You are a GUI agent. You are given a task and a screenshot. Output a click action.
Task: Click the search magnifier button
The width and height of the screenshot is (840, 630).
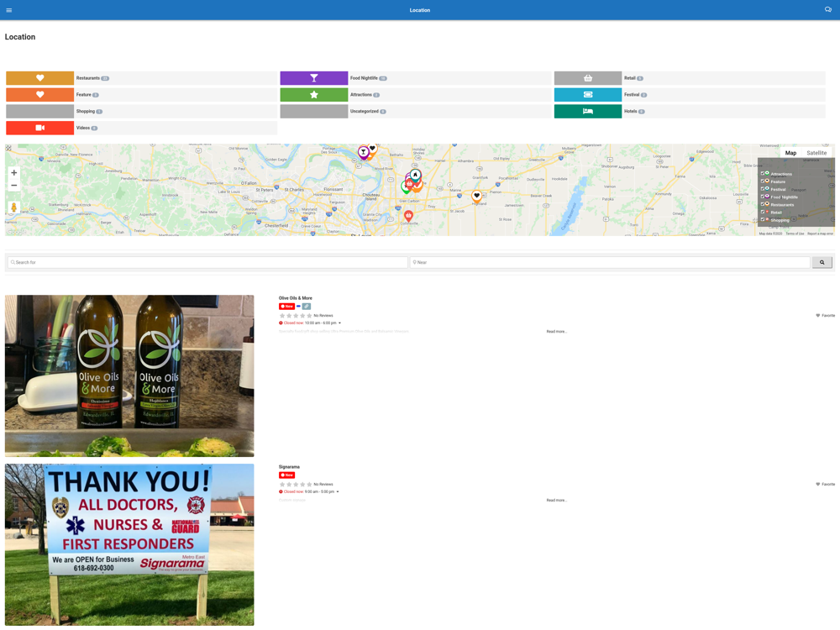coord(822,262)
